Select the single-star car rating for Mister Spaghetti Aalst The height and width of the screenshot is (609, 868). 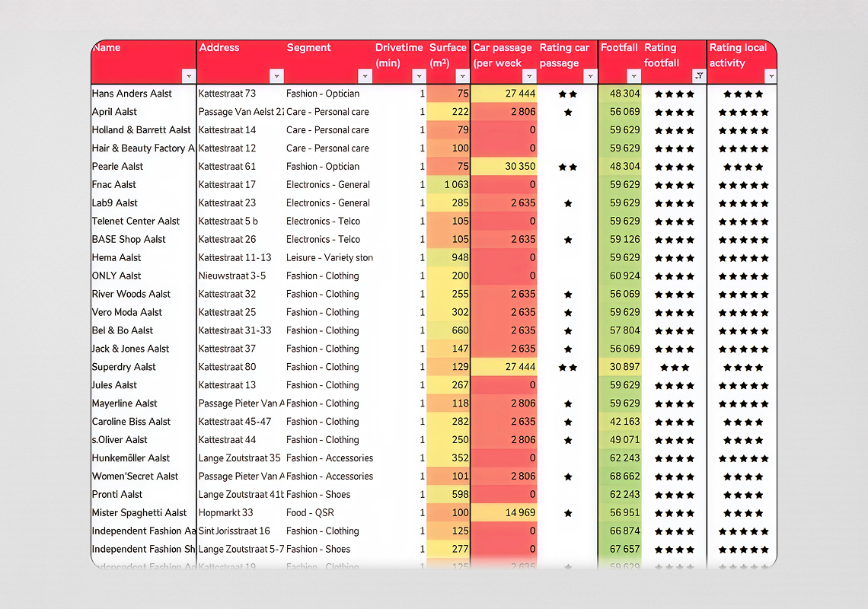coord(567,513)
